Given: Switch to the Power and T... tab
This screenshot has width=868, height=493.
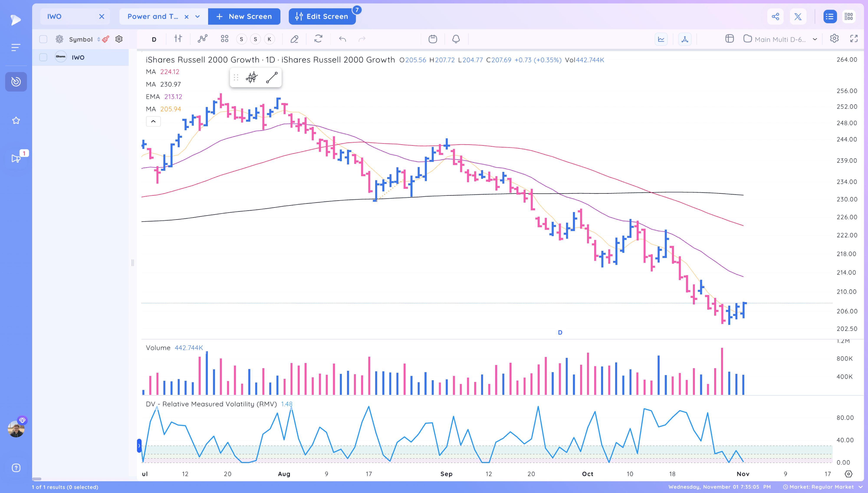Looking at the screenshot, I should pyautogui.click(x=153, y=16).
